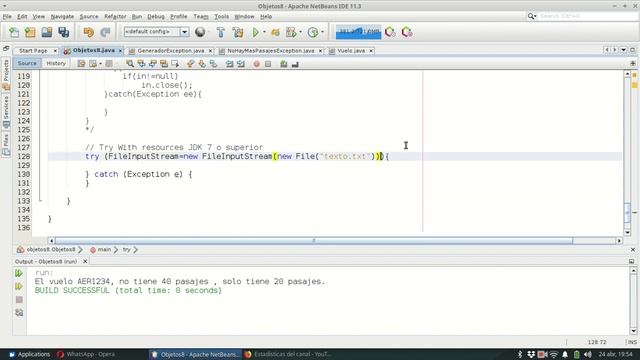The width and height of the screenshot is (640, 360).
Task: Click the memory usage garbage collection bar
Action: (358, 32)
